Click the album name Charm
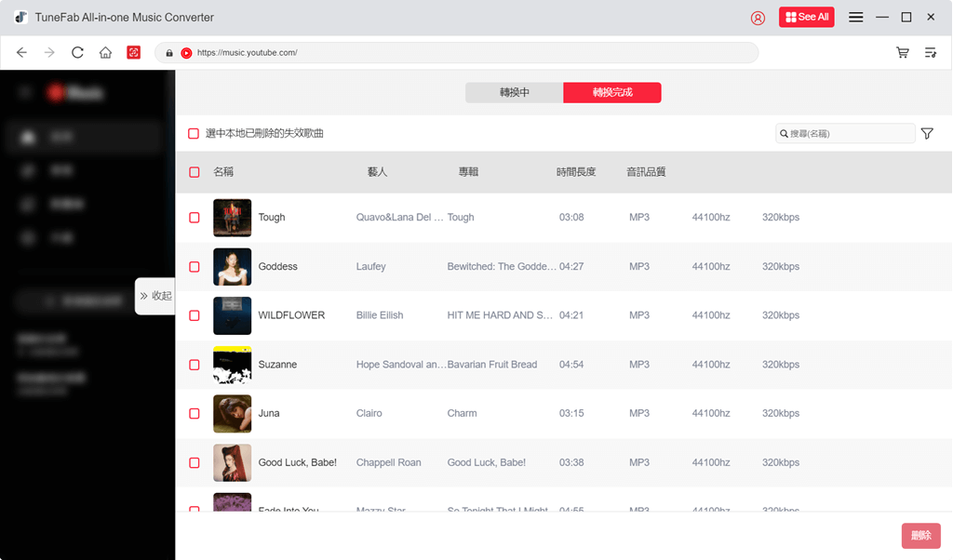The image size is (953, 560). coord(462,414)
